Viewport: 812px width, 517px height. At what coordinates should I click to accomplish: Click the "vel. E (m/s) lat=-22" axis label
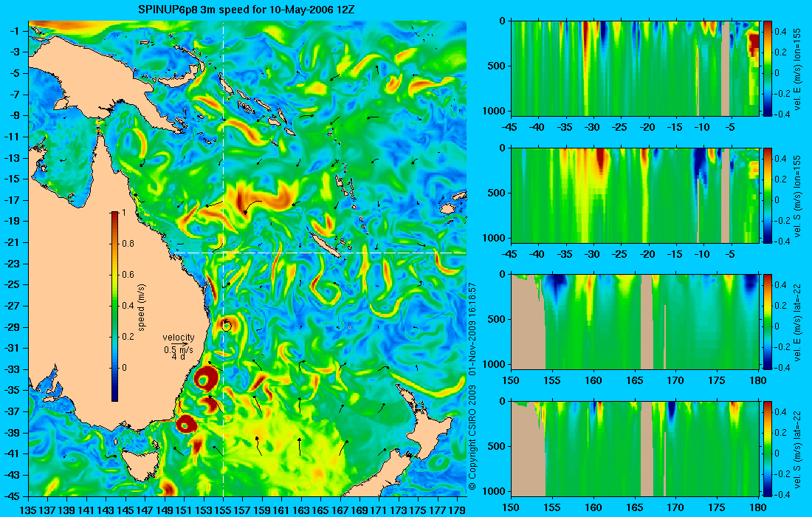(798, 322)
